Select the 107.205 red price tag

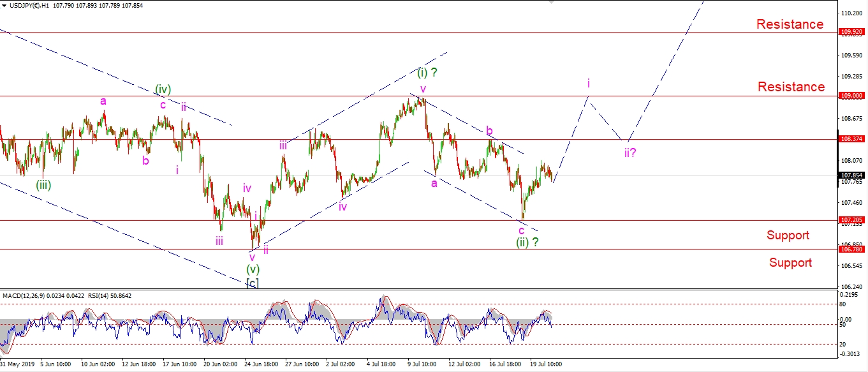pyautogui.click(x=852, y=220)
